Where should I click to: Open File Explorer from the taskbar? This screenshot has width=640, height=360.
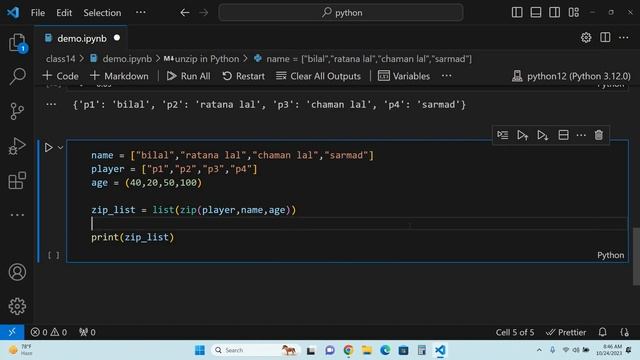(367, 350)
